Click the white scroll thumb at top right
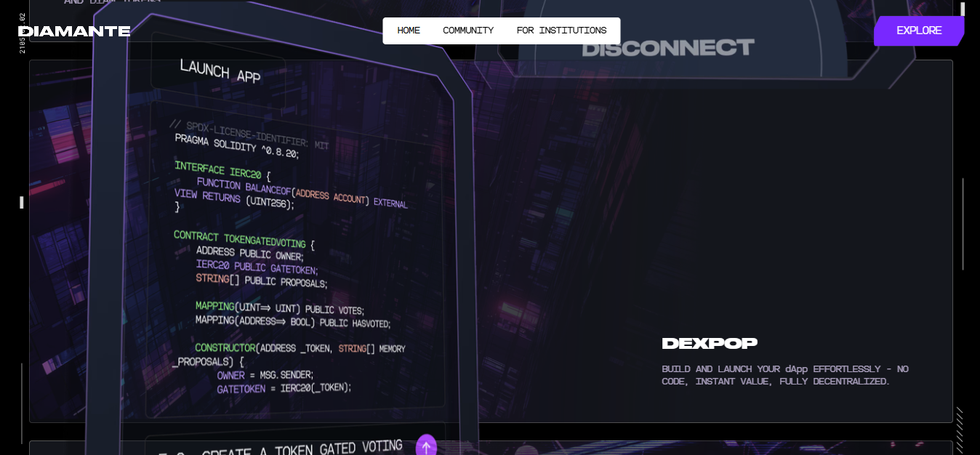 963,9
